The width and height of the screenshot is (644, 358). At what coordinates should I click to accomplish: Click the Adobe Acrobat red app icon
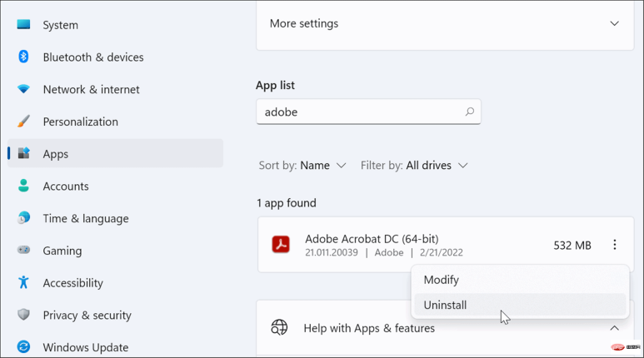click(x=281, y=244)
